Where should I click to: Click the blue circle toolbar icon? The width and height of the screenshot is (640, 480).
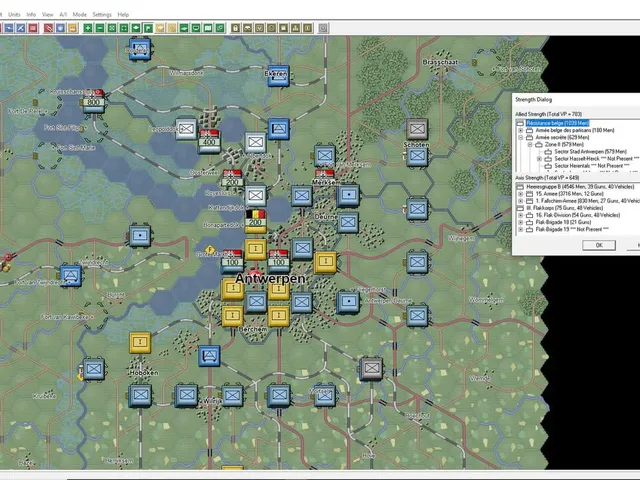[60, 28]
